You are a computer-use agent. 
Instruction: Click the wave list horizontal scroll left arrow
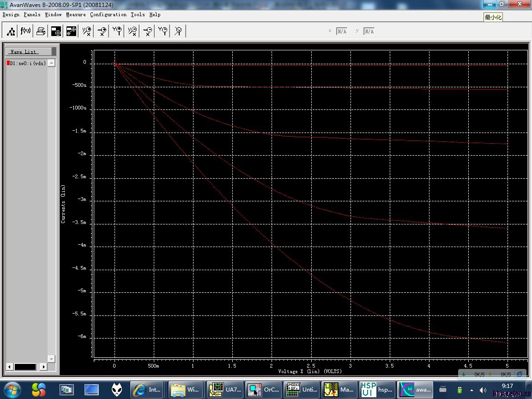point(9,367)
